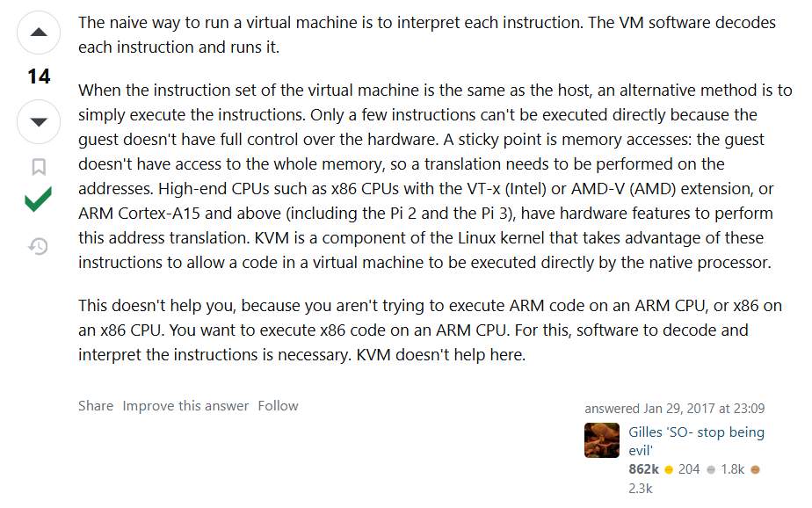Click the Improve this answer link

(x=187, y=405)
